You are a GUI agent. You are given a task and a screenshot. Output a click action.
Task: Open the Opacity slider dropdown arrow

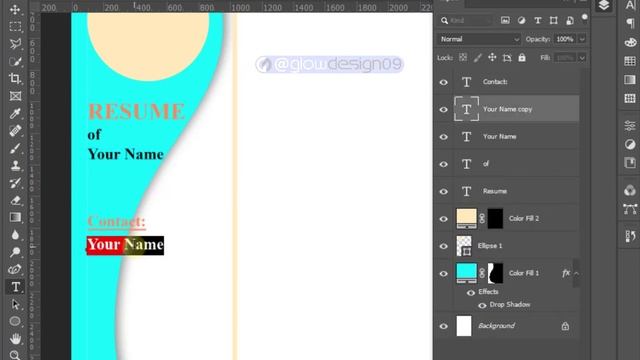[582, 39]
